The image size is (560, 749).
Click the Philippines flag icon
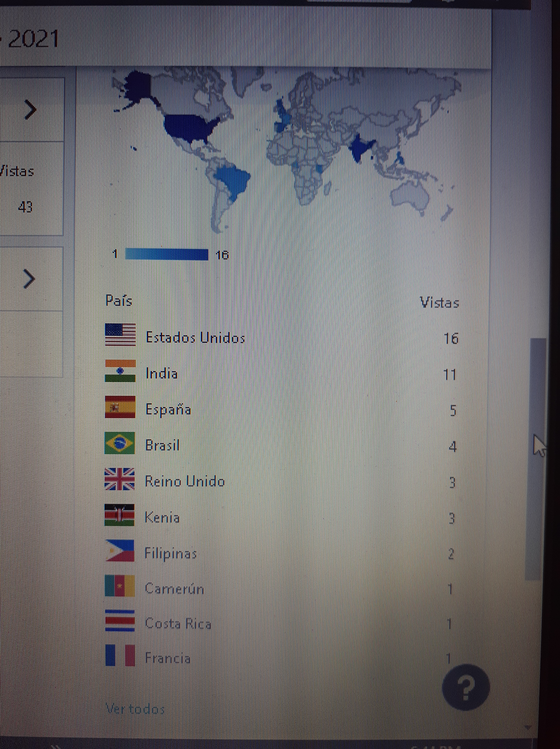click(x=120, y=551)
